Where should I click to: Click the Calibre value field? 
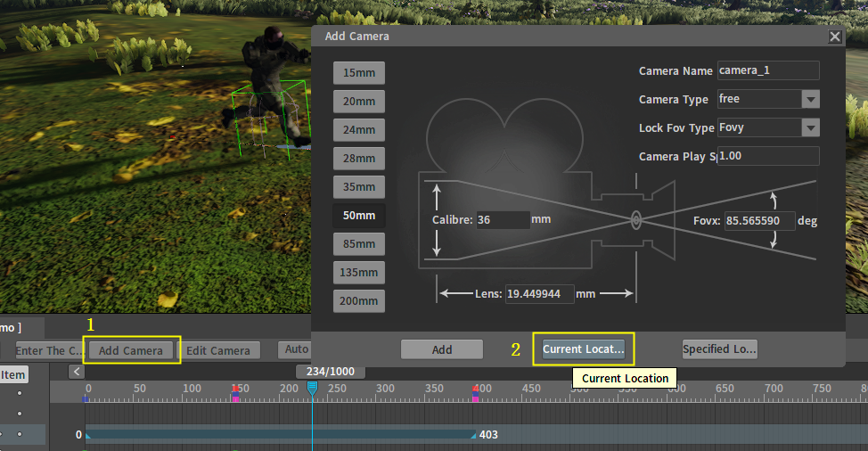pyautogui.click(x=503, y=219)
